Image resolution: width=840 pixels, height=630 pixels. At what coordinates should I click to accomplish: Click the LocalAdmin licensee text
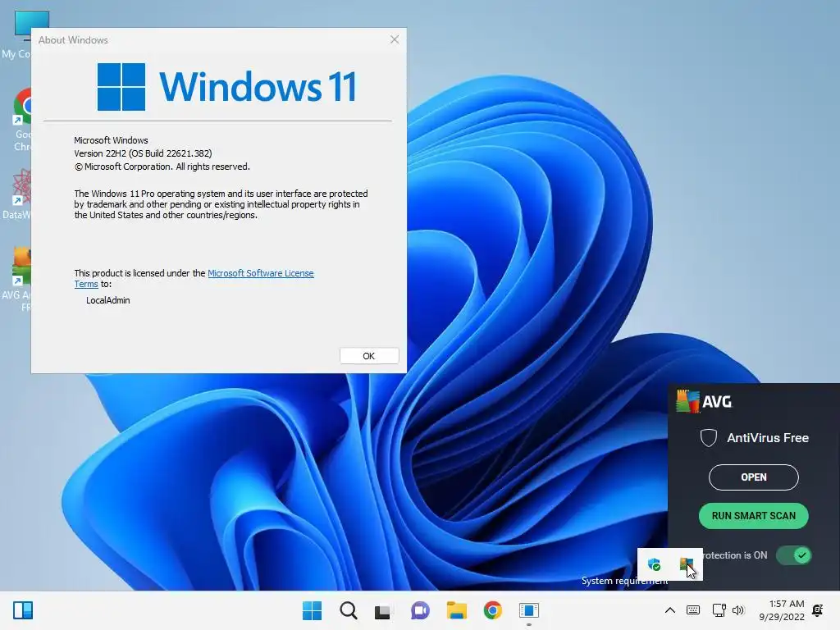108,300
